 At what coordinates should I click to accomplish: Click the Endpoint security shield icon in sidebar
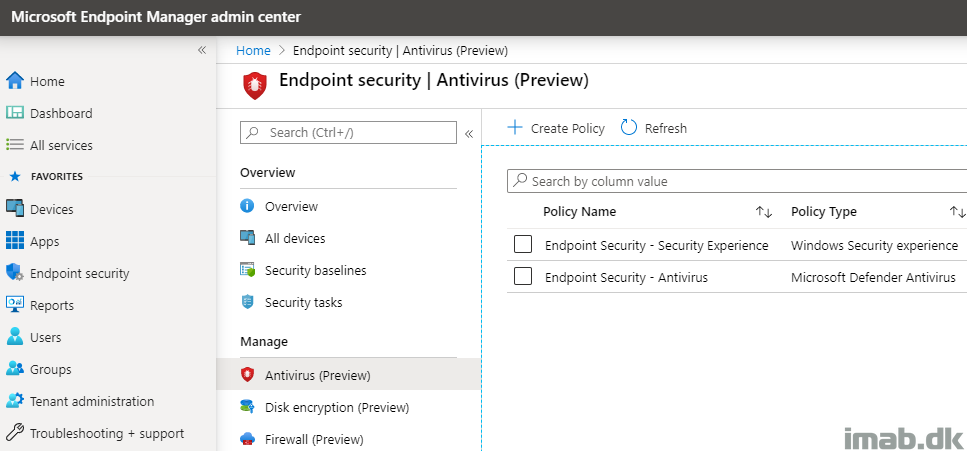(x=15, y=273)
